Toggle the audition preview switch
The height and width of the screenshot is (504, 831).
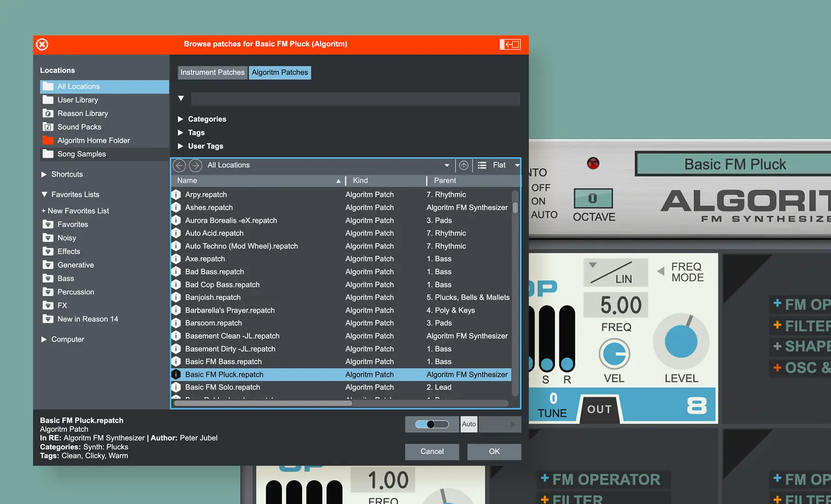(432, 424)
